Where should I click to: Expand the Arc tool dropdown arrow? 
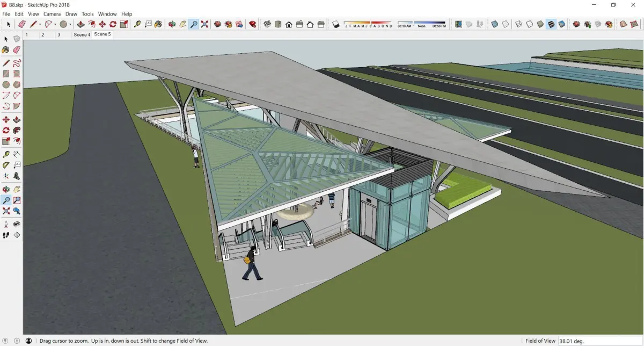55,24
